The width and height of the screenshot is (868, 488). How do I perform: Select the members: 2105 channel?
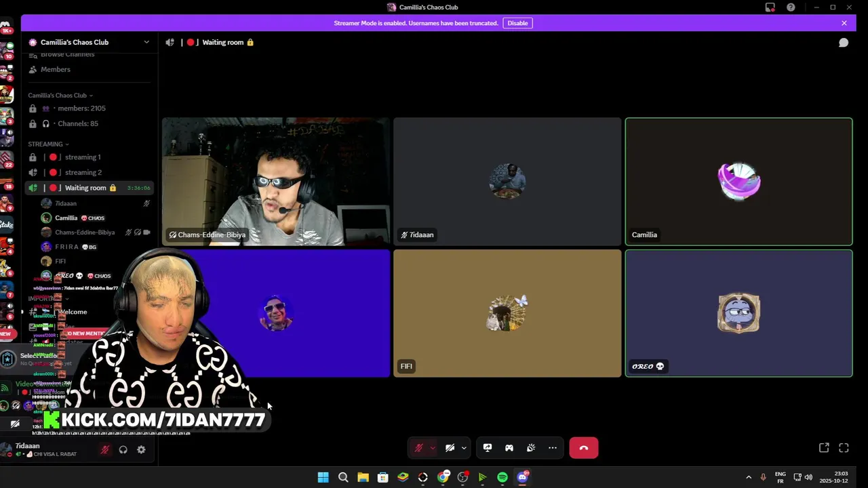(89, 108)
